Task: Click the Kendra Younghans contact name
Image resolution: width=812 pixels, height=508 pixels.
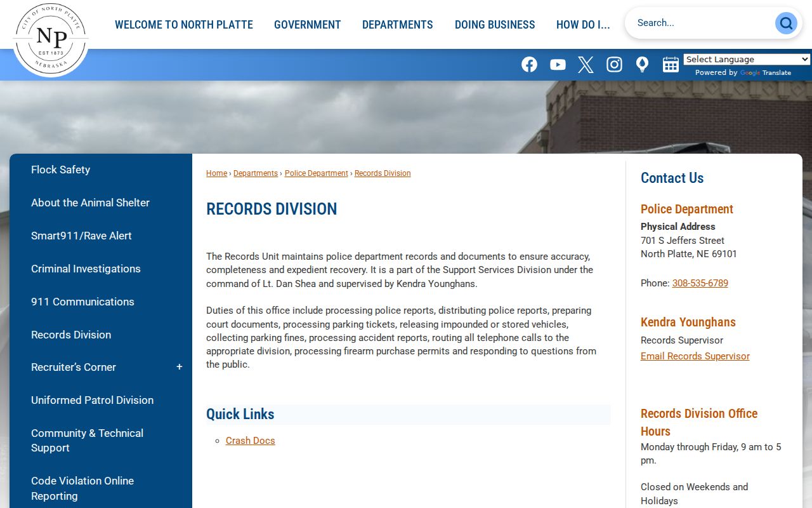Action: 688,322
